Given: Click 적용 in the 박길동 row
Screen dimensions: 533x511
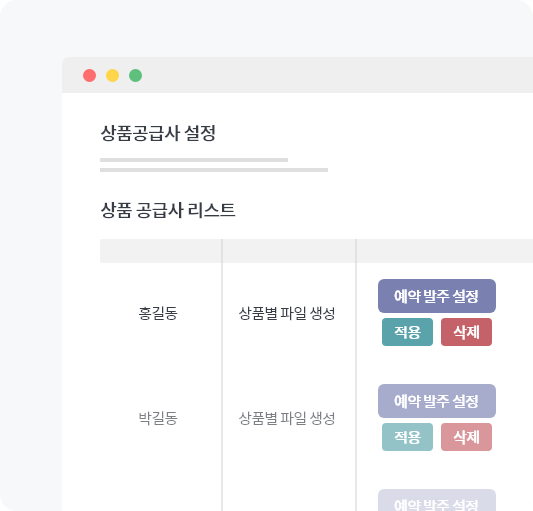Looking at the screenshot, I should 408,437.
